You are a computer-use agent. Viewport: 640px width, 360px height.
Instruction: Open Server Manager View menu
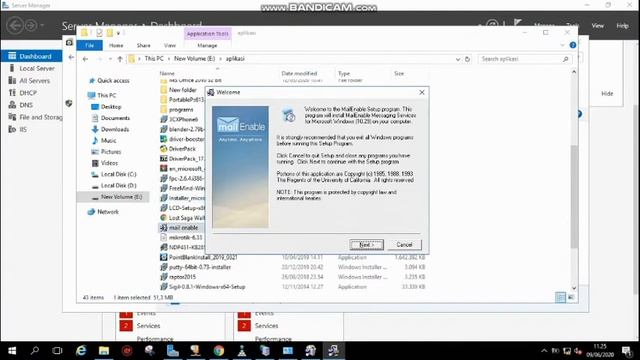(598, 26)
